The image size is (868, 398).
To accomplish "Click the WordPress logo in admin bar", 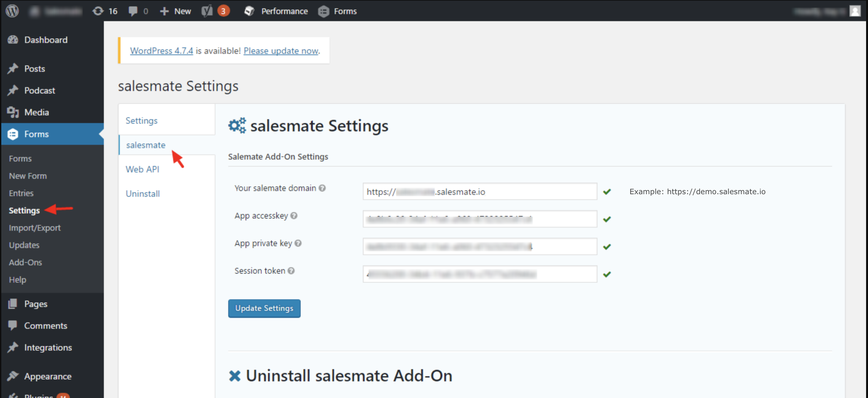I will (x=13, y=11).
